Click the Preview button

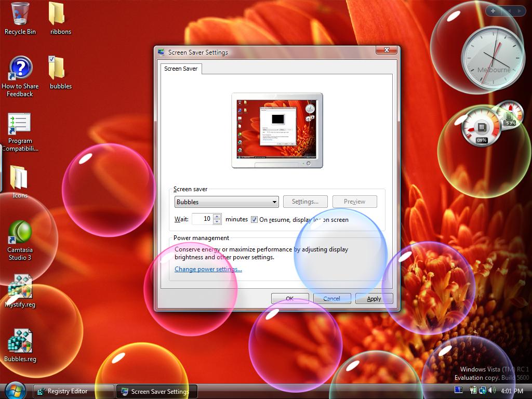pos(354,202)
